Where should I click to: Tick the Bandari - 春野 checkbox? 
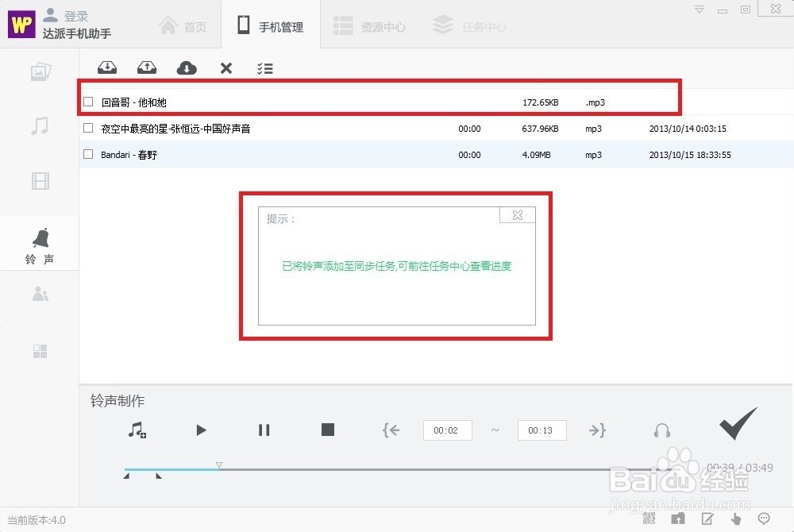[x=88, y=154]
